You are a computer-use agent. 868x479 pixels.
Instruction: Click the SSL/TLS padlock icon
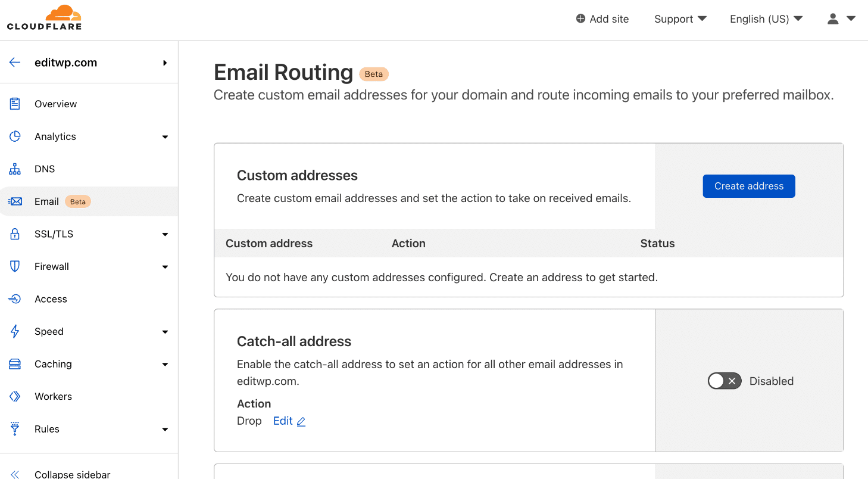(x=15, y=234)
